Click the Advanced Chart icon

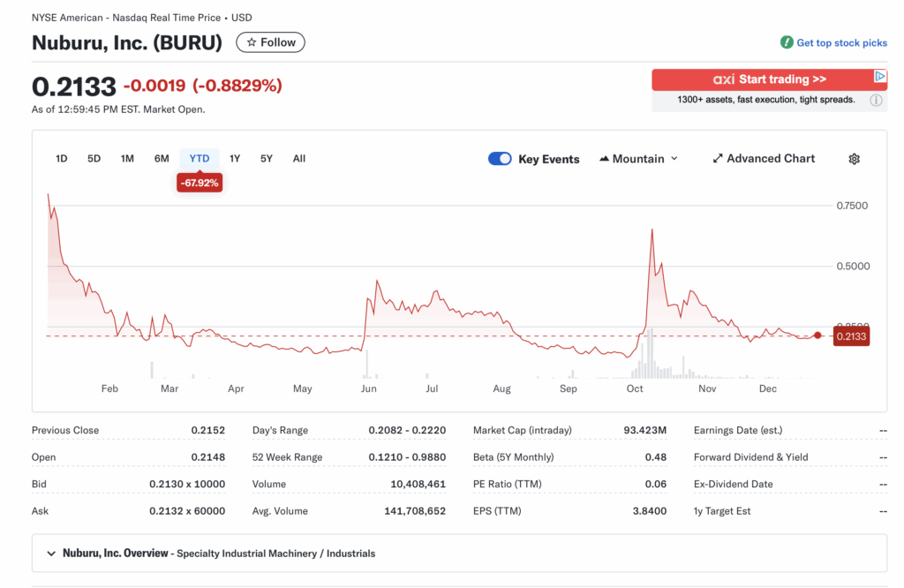[x=718, y=158]
